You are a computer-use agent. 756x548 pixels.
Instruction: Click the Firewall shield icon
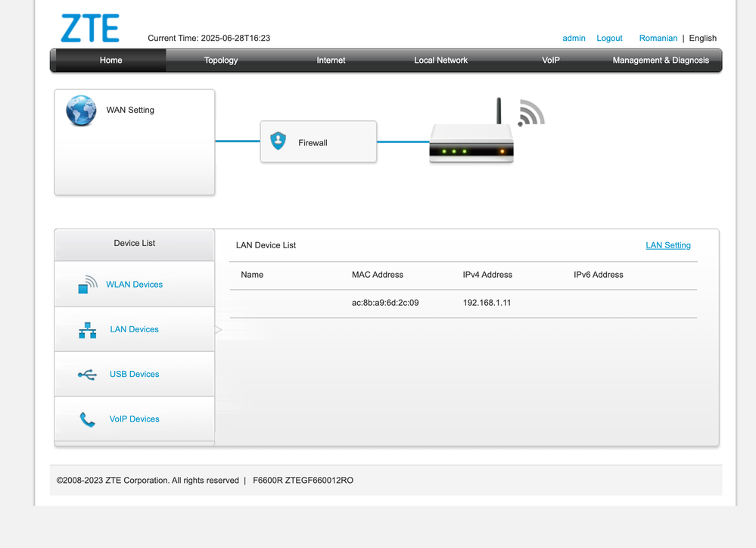coord(278,141)
